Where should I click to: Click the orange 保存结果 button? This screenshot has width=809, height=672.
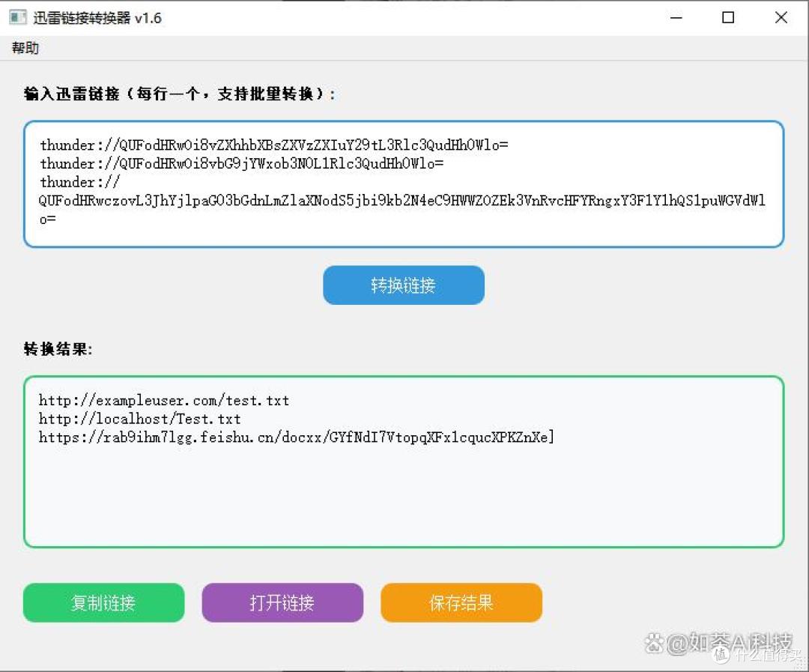point(461,602)
